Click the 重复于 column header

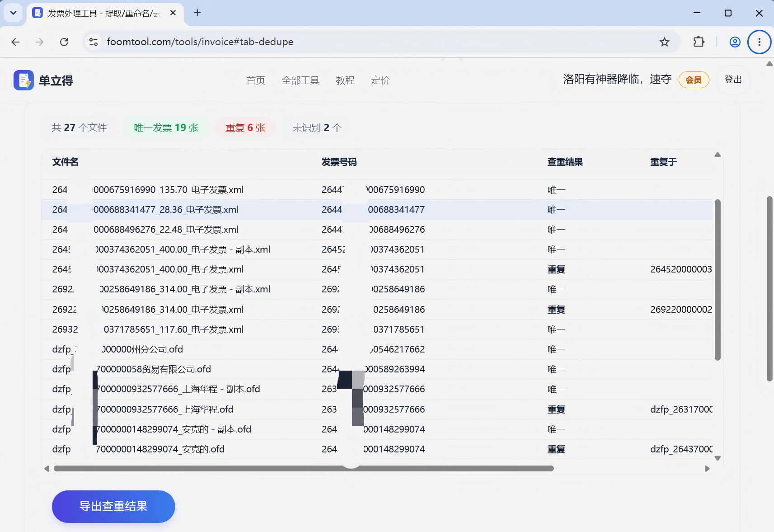coord(663,162)
